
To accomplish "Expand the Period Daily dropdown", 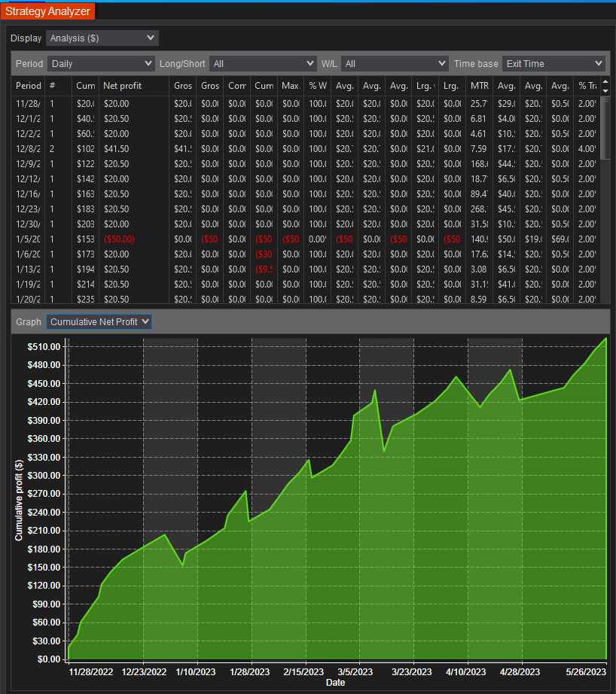I will point(100,64).
